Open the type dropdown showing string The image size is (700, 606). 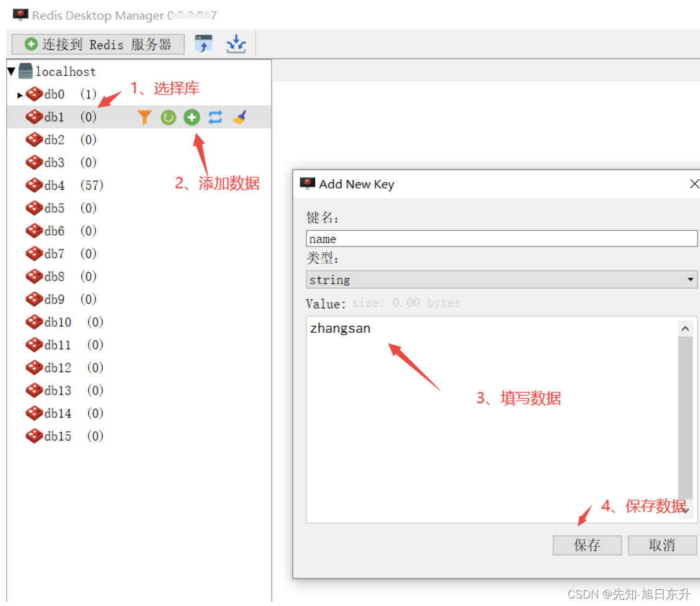click(x=501, y=280)
